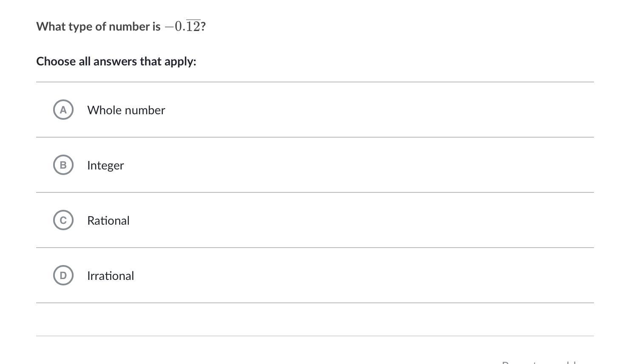
Task: Choose the Integer answer label
Action: (x=105, y=165)
